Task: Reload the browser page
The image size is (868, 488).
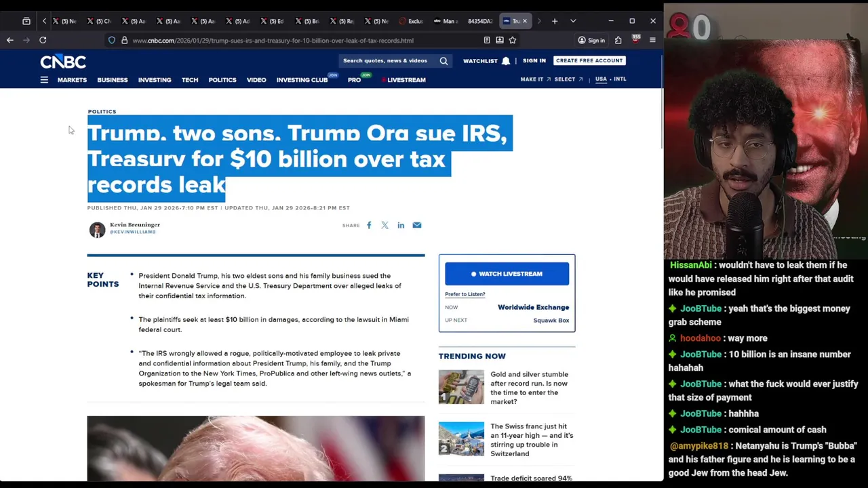Action: point(43,40)
